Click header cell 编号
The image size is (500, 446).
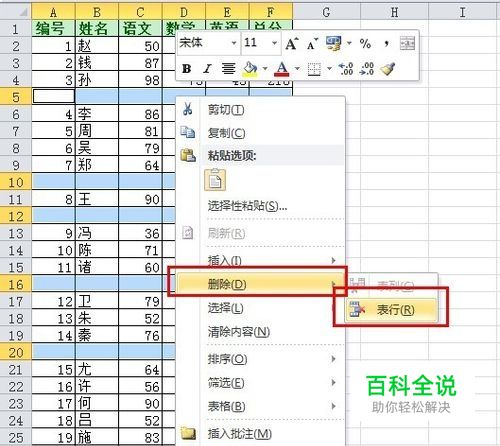(53, 28)
